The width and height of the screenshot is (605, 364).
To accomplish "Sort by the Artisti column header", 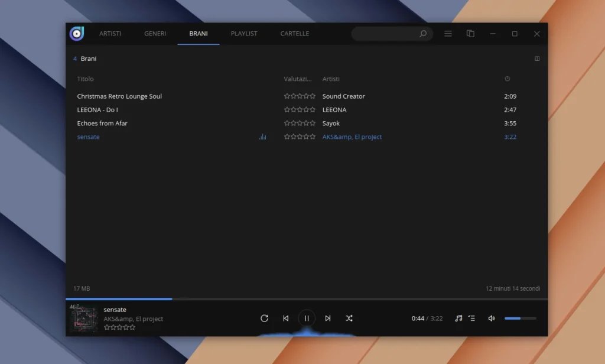I will [x=331, y=79].
